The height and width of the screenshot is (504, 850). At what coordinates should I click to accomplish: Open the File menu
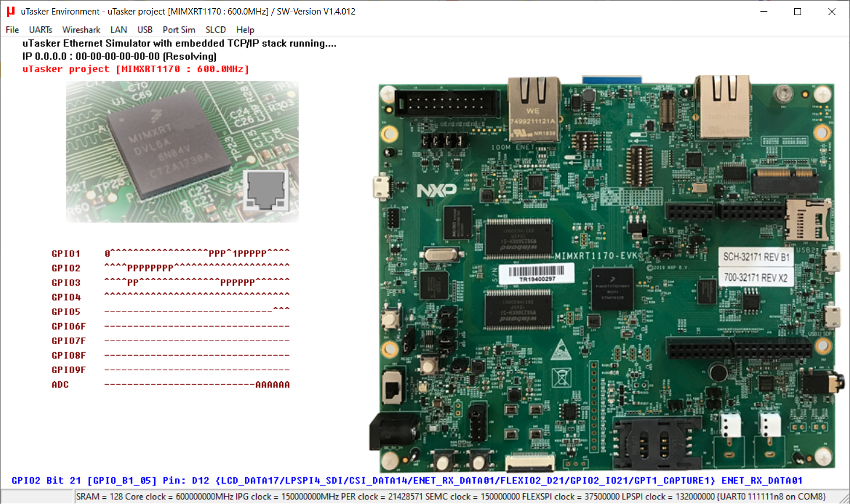coord(12,30)
